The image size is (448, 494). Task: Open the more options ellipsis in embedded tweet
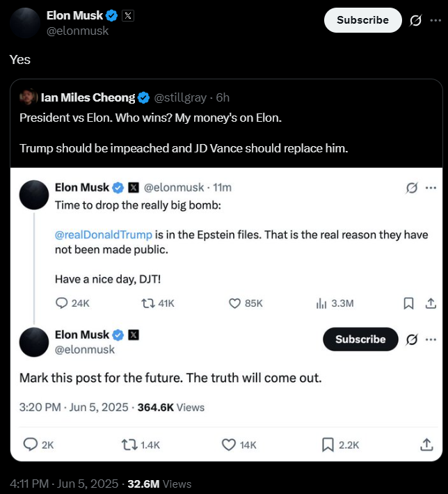click(431, 188)
